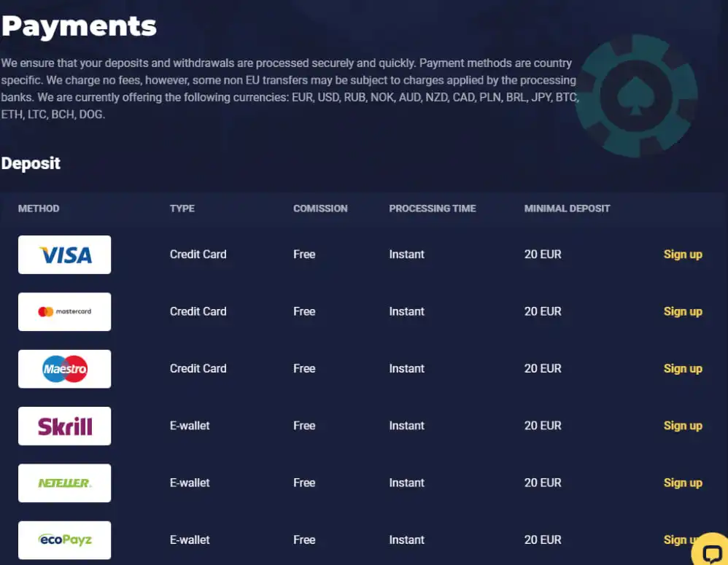Viewport: 728px width, 565px height.
Task: Sign up in the Maestro row
Action: [x=683, y=368]
